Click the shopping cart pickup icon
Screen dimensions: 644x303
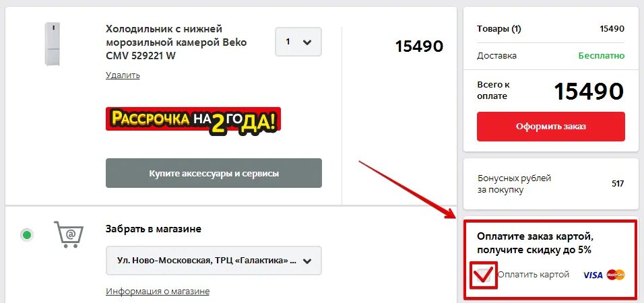pos(69,234)
